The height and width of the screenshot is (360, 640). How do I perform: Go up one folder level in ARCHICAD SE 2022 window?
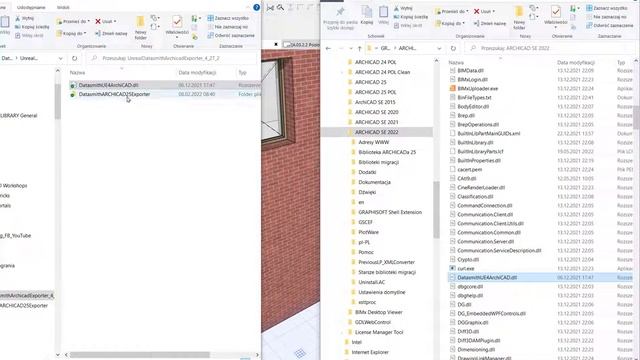pyautogui.click(x=360, y=48)
